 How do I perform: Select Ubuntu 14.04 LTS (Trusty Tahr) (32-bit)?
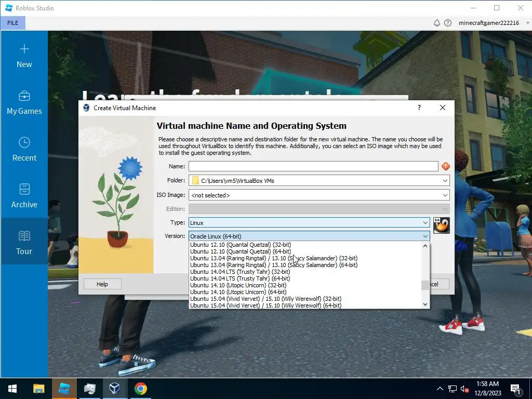tap(240, 272)
